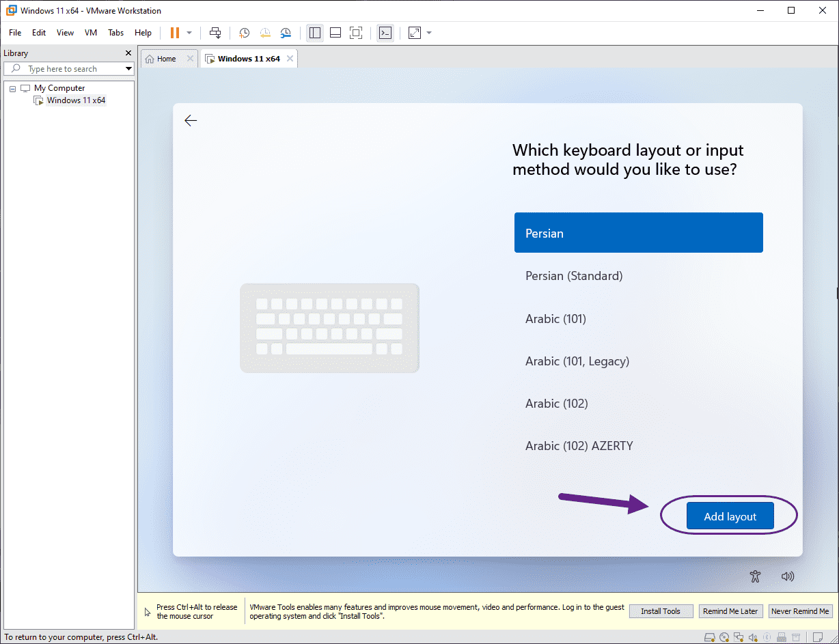Open the File menu
Image resolution: width=839 pixels, height=644 pixels.
click(x=15, y=33)
